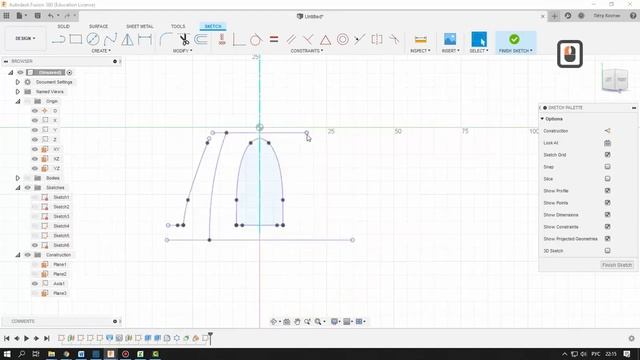Select the Sketch Dimension tool
The height and width of the screenshot is (360, 640).
point(144,40)
